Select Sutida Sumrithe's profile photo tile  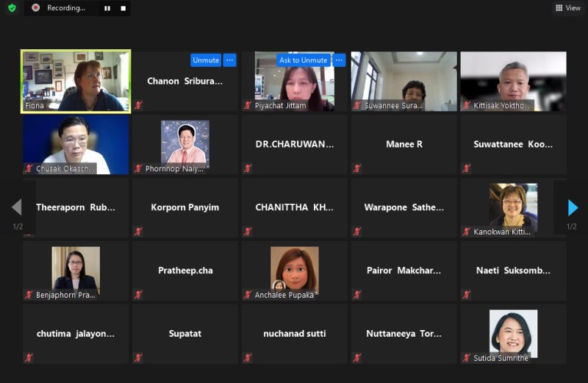click(513, 332)
